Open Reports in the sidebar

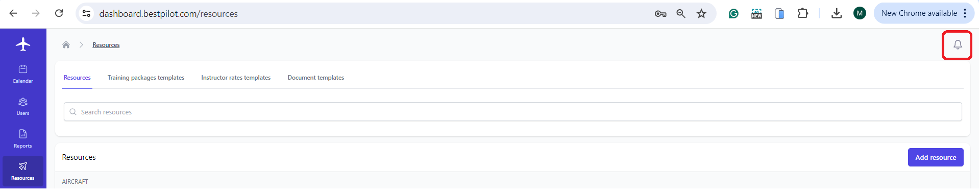[x=23, y=139]
